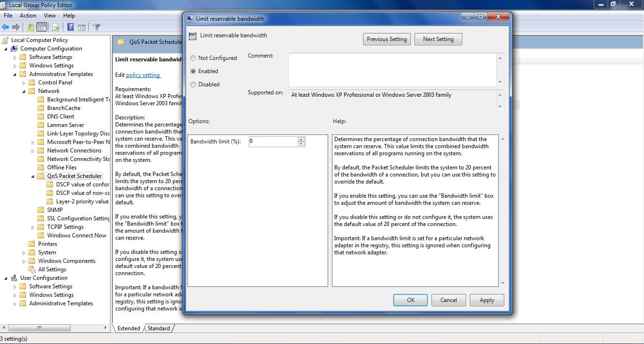This screenshot has height=344, width=644.
Task: Expand the Network Connections tree node
Action: (33, 151)
